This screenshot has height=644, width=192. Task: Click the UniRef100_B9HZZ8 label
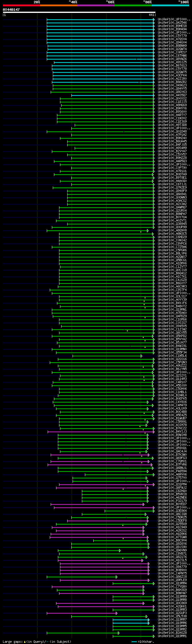click(172, 158)
